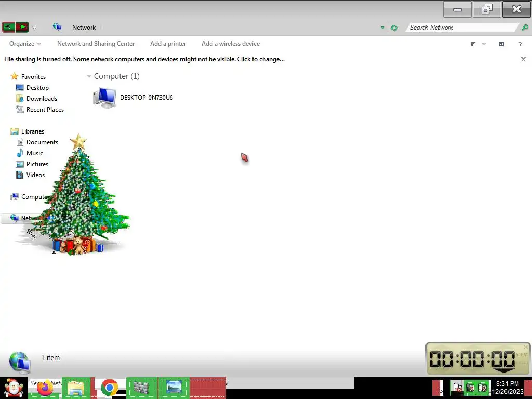Open the view options dropdown arrow
The image size is (532, 399).
484,44
